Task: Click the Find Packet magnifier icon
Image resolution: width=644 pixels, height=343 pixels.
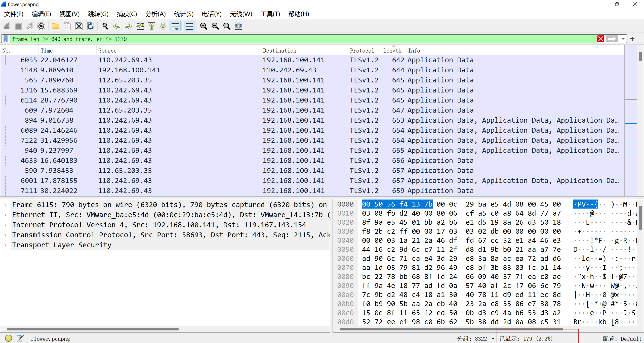Action: [x=105, y=26]
